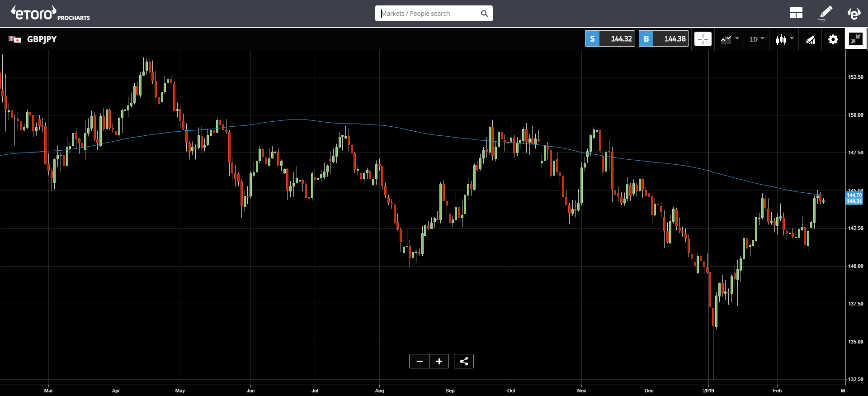This screenshot has height=396, width=868.
Task: Open the 1D timeframe dropdown
Action: point(756,39)
